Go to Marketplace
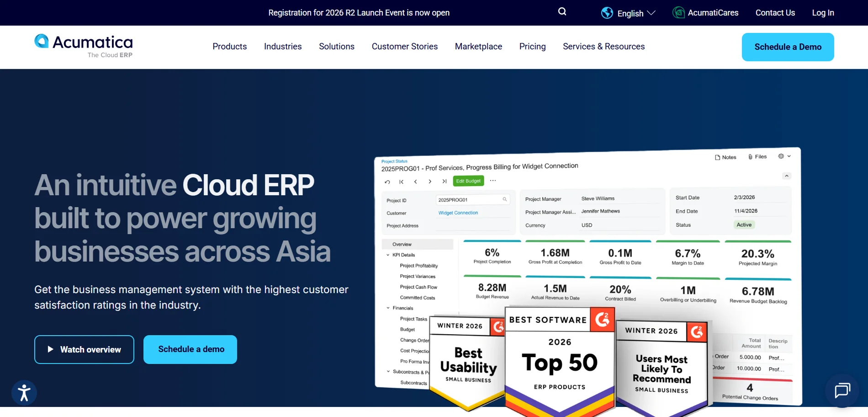The image size is (868, 417). (x=478, y=47)
